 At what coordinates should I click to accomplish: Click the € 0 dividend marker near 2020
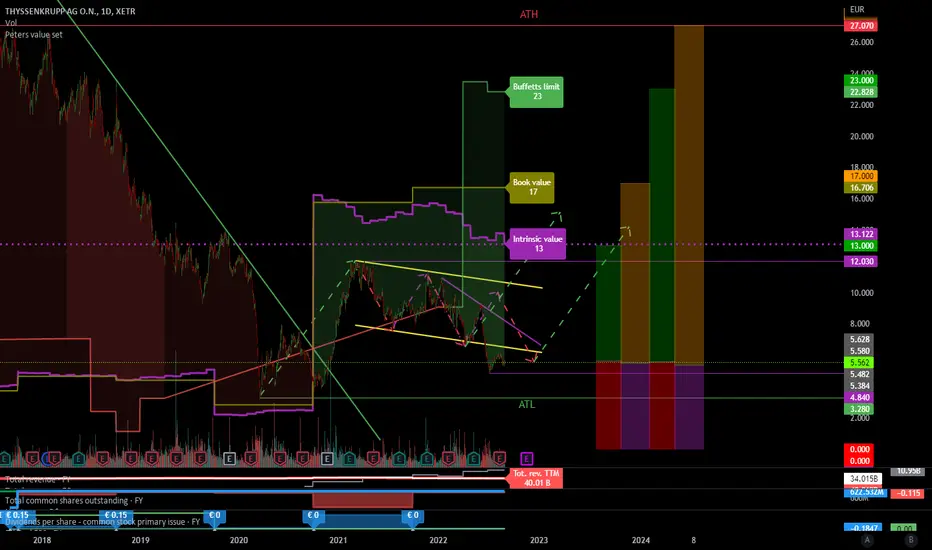pos(215,516)
